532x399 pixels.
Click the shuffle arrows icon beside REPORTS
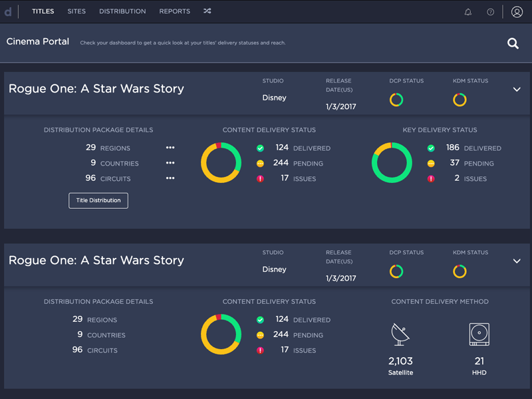207,11
